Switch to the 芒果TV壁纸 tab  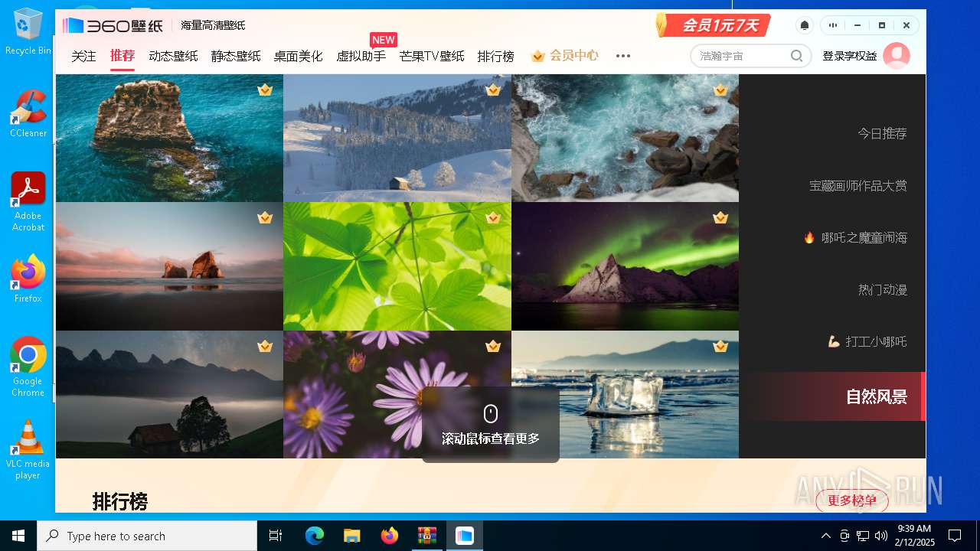432,56
